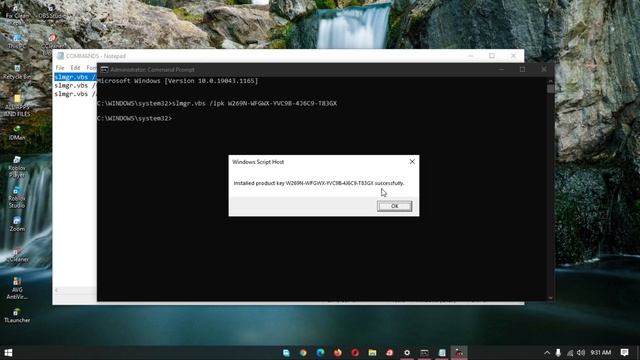Click the third slmgr.vbs line in Notepad
640x360 pixels.
(x=75, y=94)
